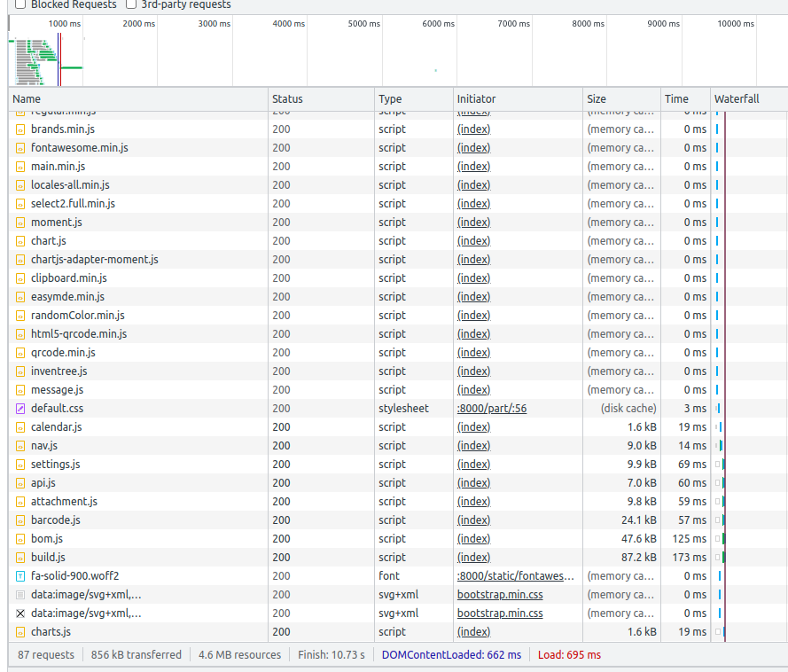788x672 pixels.
Task: Click the font icon beside fa-solid-900.woff2
Action: tap(20, 575)
